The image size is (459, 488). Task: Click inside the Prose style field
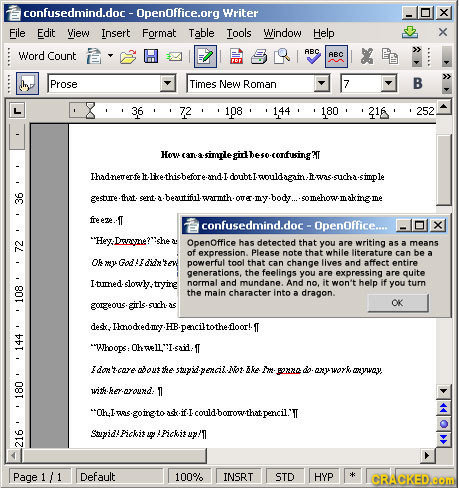tap(103, 84)
